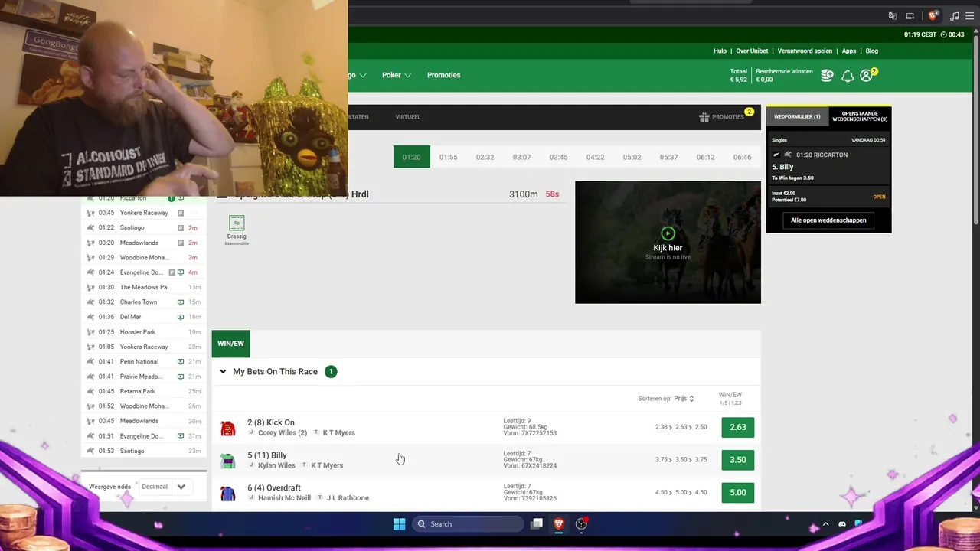The width and height of the screenshot is (980, 551).
Task: Open the browser media music icon
Action: [954, 15]
